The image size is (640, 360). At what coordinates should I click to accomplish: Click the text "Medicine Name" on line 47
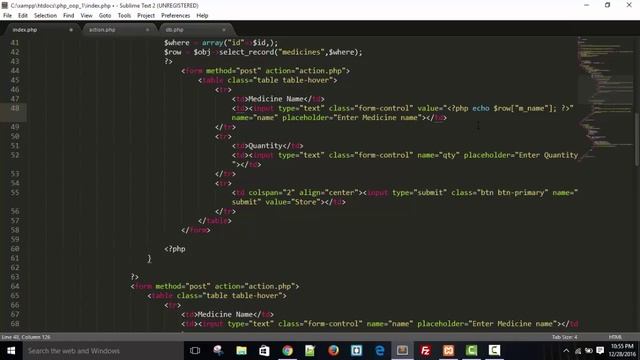[276, 99]
